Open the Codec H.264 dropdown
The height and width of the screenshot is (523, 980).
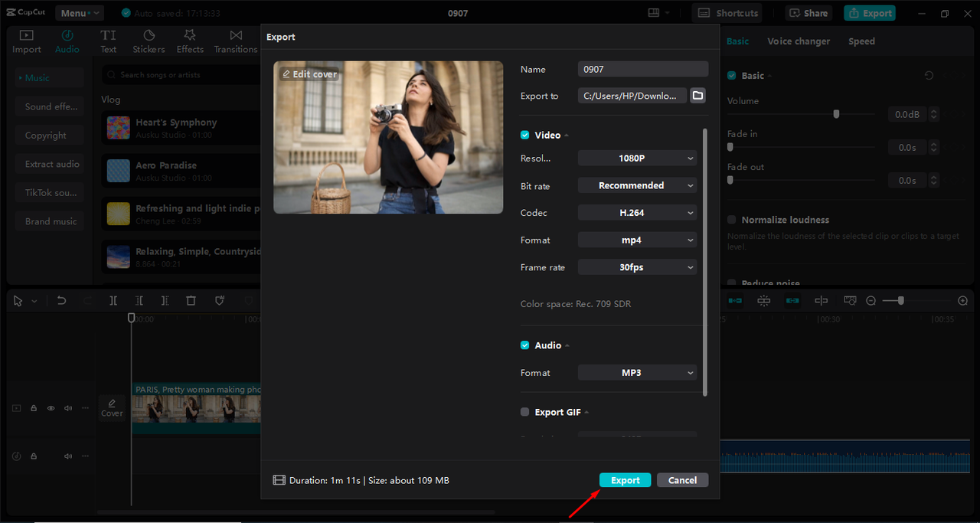click(637, 213)
